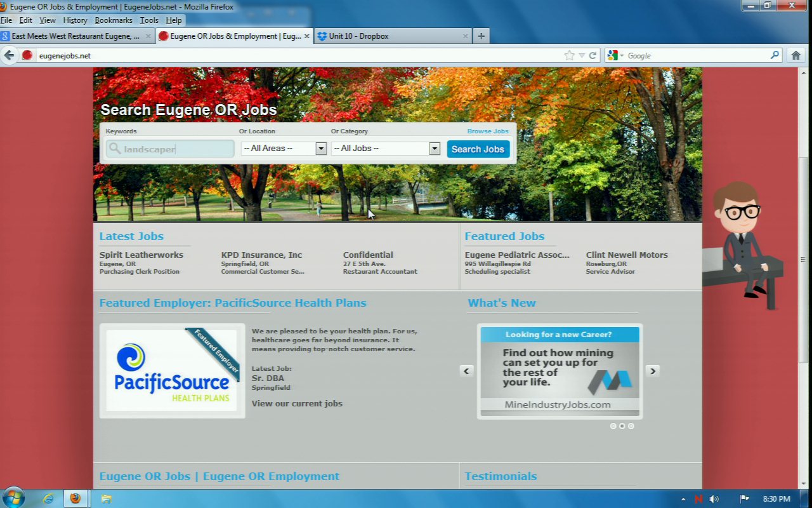
Task: Launch Internet Explorer from the taskbar
Action: 48,498
